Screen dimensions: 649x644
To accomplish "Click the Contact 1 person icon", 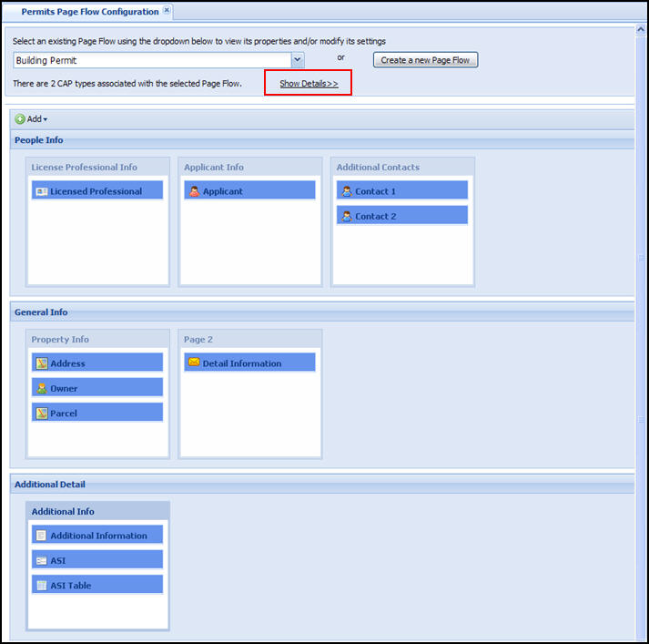I will [x=346, y=191].
